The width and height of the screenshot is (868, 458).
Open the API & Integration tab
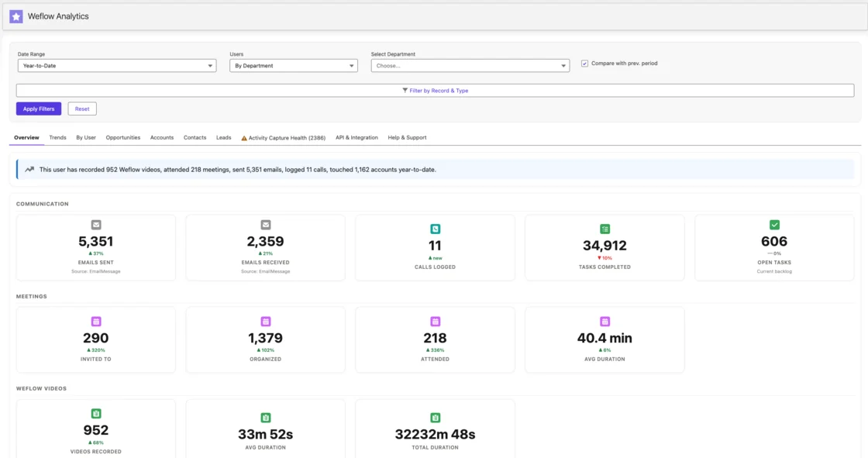click(356, 137)
